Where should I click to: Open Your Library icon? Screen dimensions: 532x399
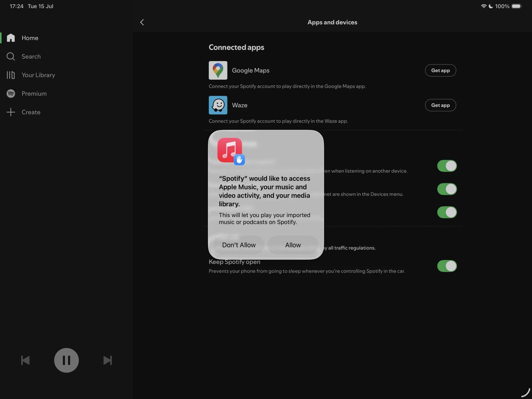[11, 75]
